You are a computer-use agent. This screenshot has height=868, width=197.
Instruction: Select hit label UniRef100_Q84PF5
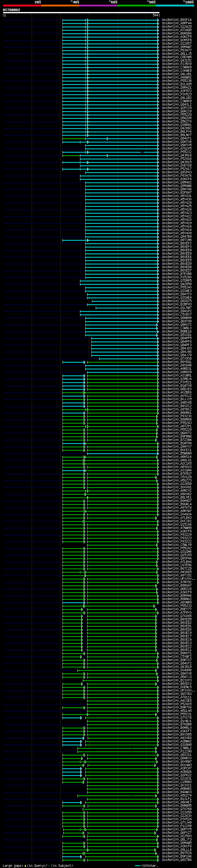click(x=177, y=338)
